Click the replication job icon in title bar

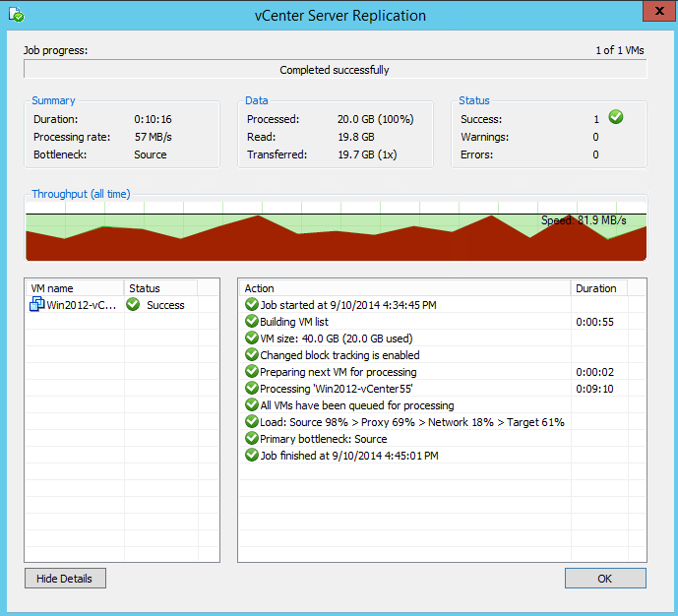coord(17,14)
